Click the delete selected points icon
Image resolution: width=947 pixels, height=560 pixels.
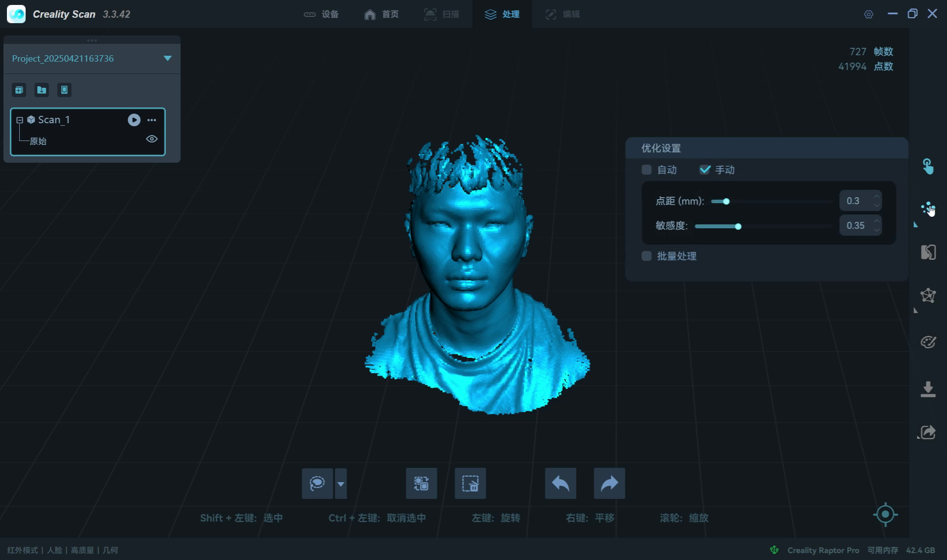point(470,484)
